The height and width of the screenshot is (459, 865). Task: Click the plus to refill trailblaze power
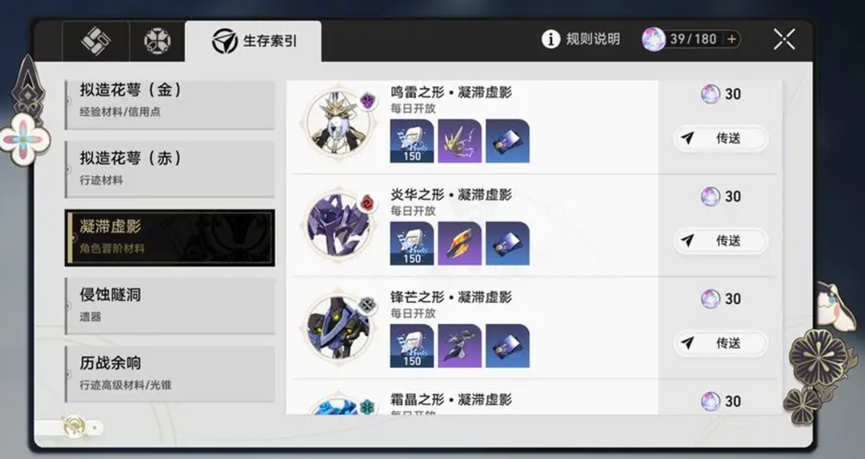[x=731, y=39]
